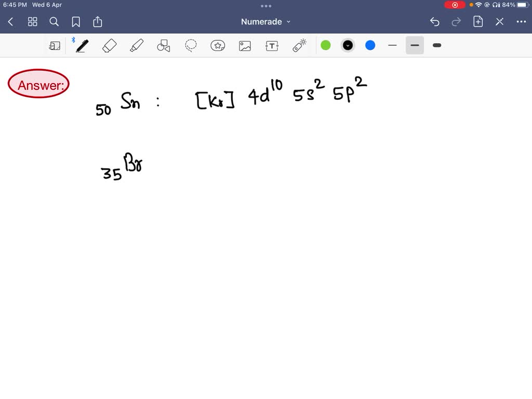The width and height of the screenshot is (532, 399).
Task: Undo the last stroke
Action: click(435, 22)
